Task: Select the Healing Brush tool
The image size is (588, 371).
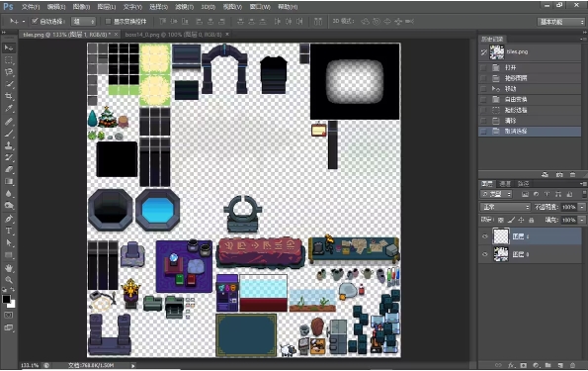Action: 9,122
